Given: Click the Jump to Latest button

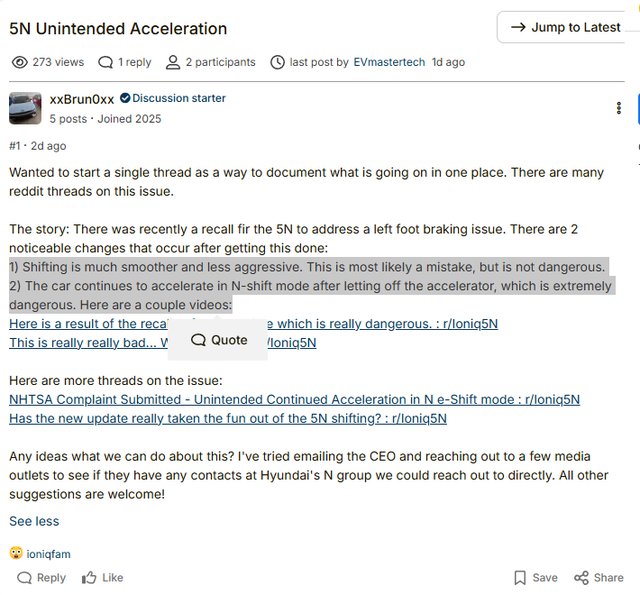Looking at the screenshot, I should tap(565, 27).
